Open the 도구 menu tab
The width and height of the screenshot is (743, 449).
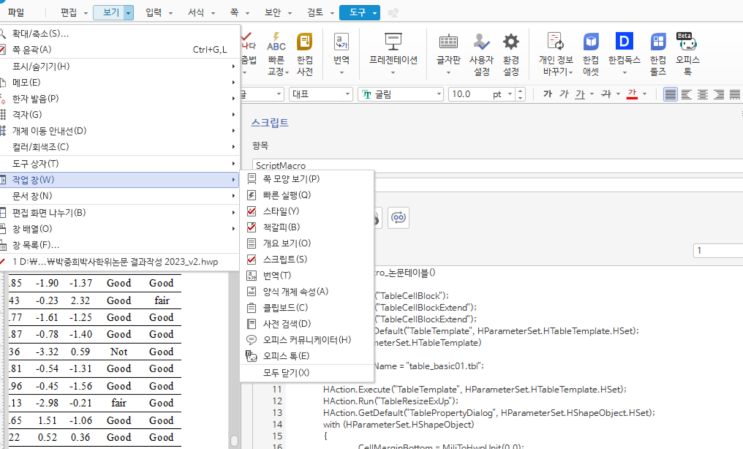pos(360,13)
